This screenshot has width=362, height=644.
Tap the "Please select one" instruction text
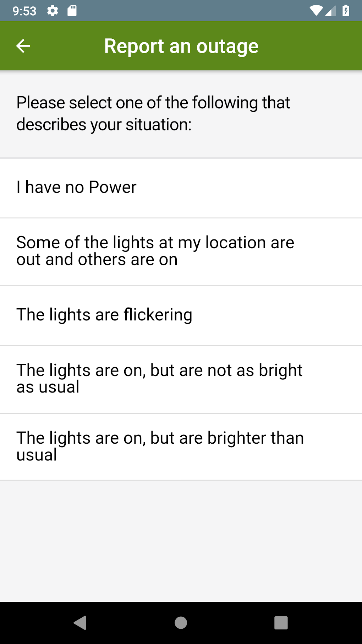(x=153, y=114)
